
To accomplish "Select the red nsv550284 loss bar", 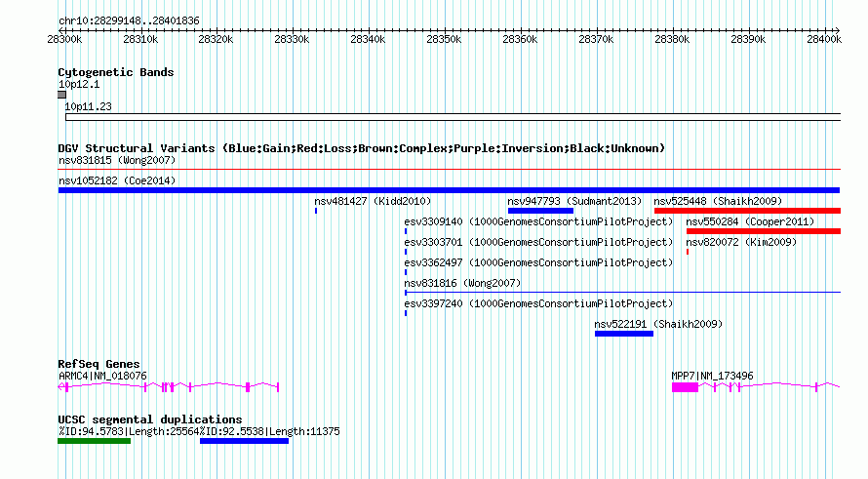I will coord(764,231).
